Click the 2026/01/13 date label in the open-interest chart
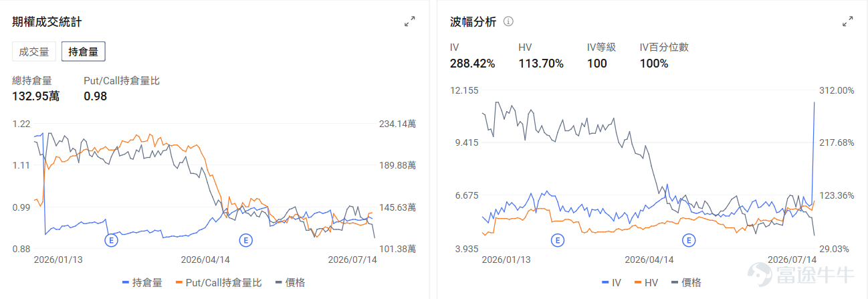The image size is (868, 299). click(58, 259)
